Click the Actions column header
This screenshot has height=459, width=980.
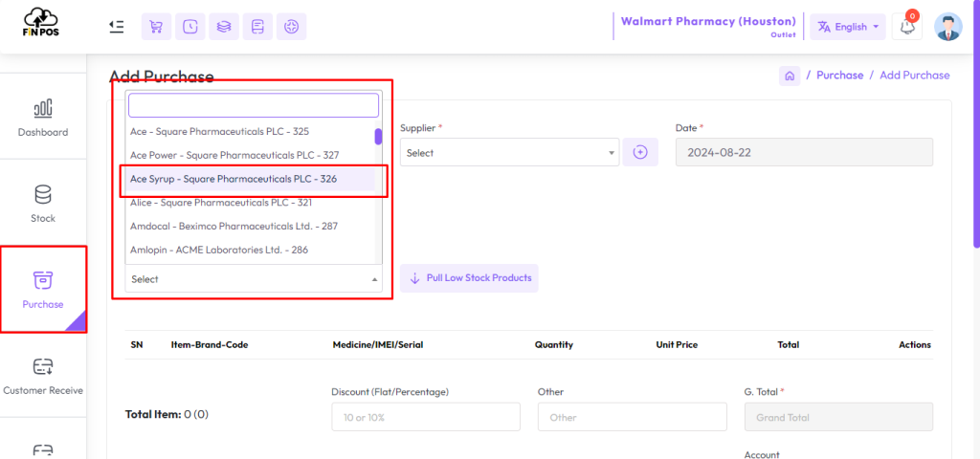914,344
